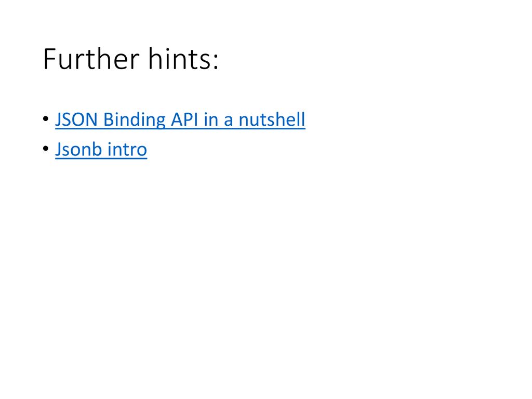Click the bullet before Jsonb intro
Image resolution: width=532 pixels, height=399 pixels.
pos(46,149)
